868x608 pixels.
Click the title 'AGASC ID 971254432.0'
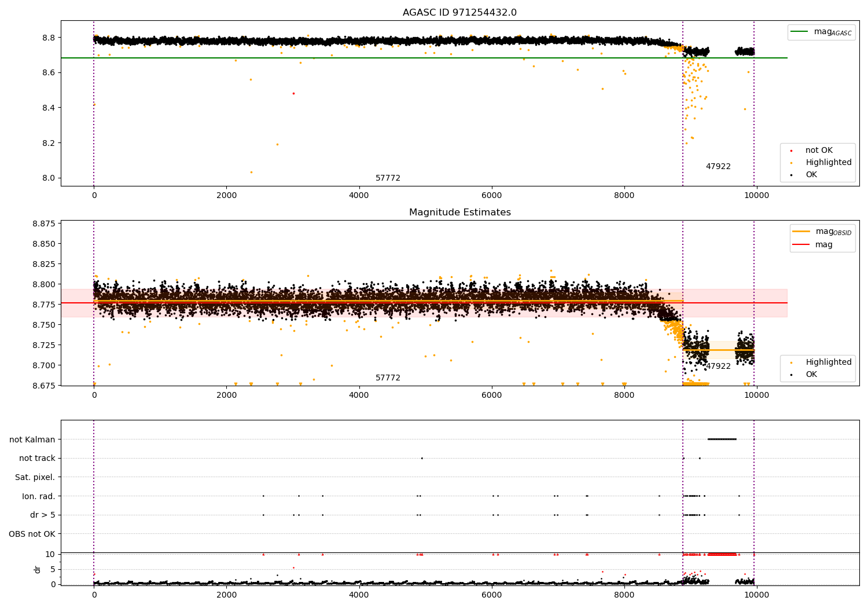[x=459, y=13]
